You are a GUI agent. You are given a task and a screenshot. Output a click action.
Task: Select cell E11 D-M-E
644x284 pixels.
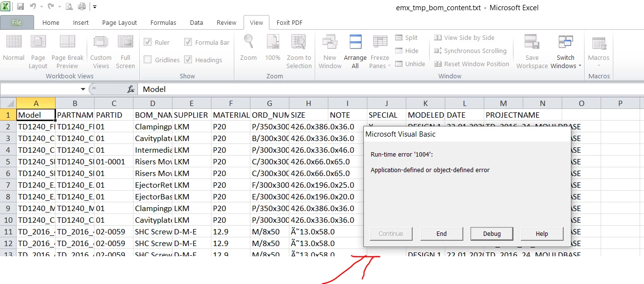(191, 231)
